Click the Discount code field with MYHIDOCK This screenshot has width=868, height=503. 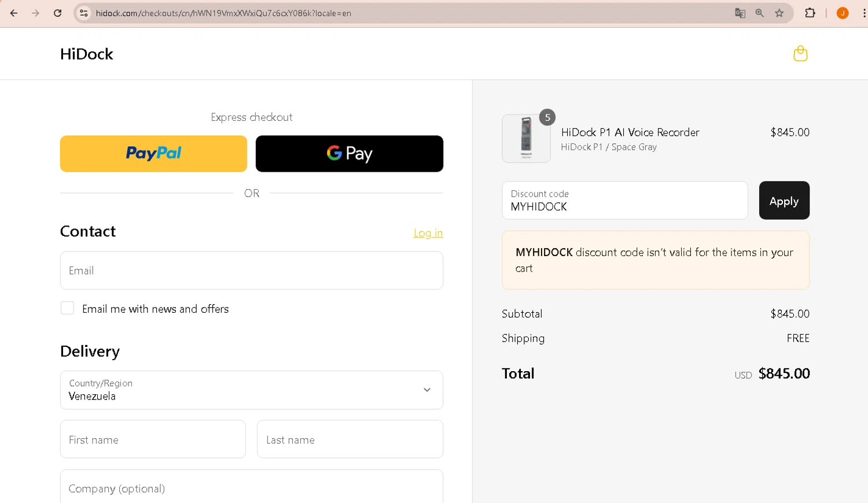tap(625, 200)
